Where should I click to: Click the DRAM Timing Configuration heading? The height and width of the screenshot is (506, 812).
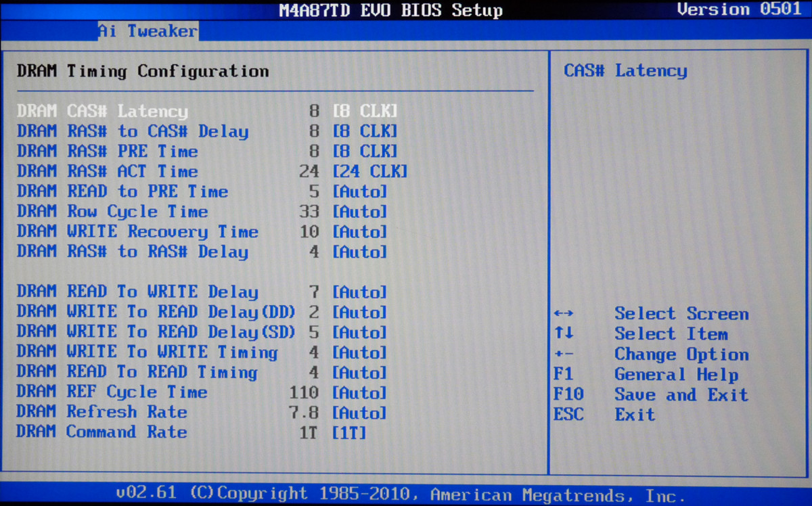143,71
